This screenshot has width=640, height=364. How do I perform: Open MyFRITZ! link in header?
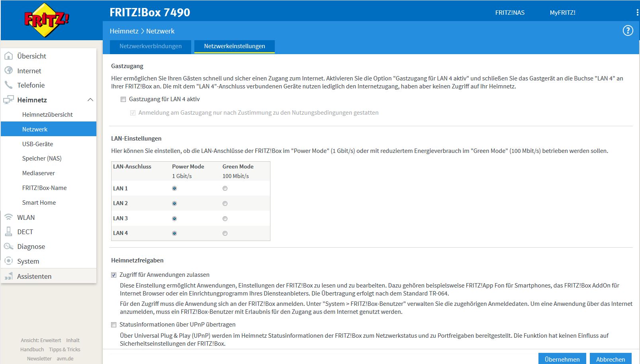[x=562, y=12]
